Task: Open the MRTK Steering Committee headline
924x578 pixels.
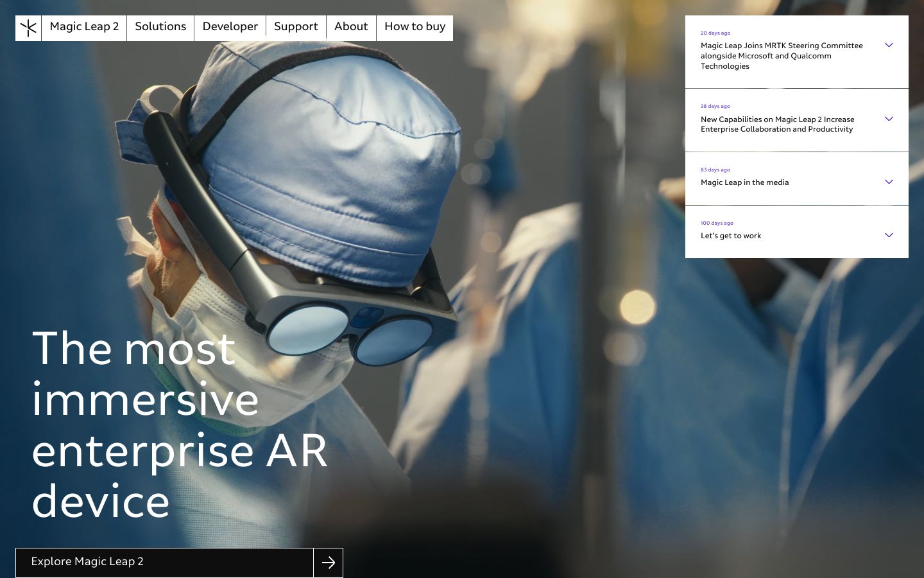Action: 782,56
